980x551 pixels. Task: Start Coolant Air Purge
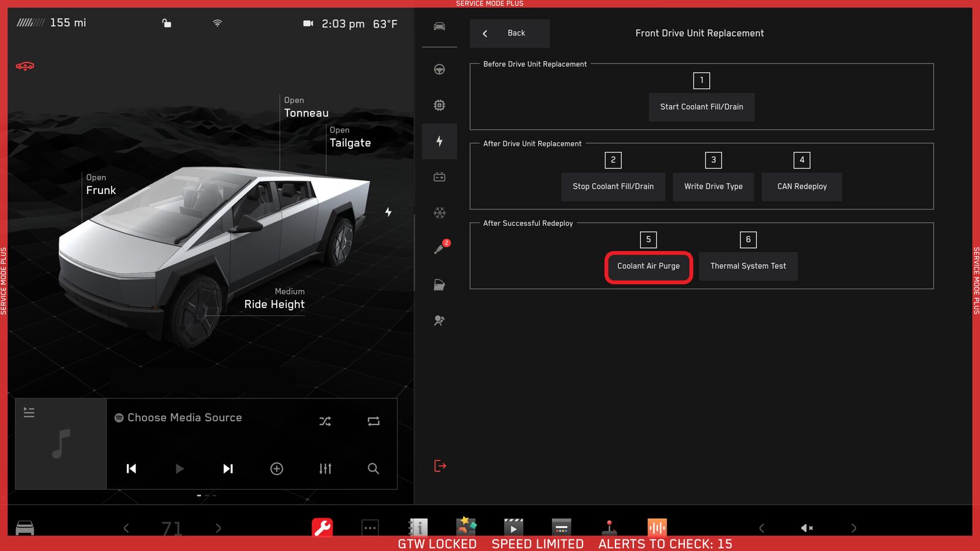pyautogui.click(x=649, y=267)
